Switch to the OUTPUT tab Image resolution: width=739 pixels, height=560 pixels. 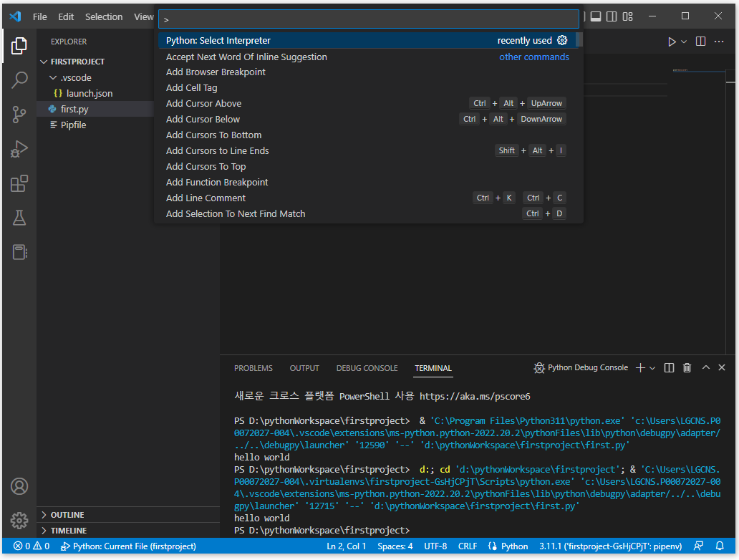click(304, 368)
